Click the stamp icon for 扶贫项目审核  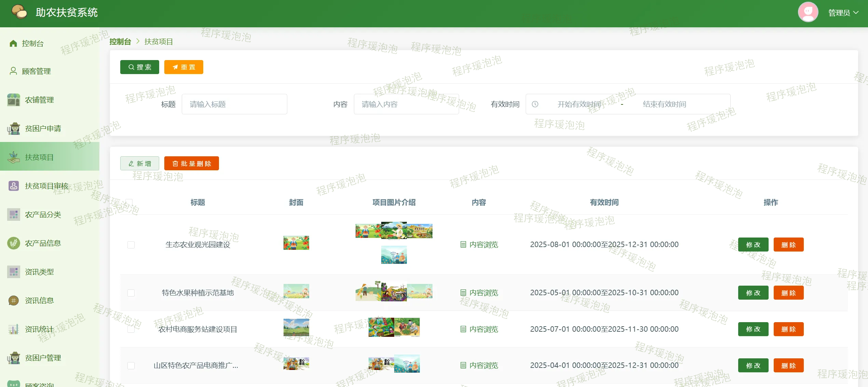(x=13, y=186)
